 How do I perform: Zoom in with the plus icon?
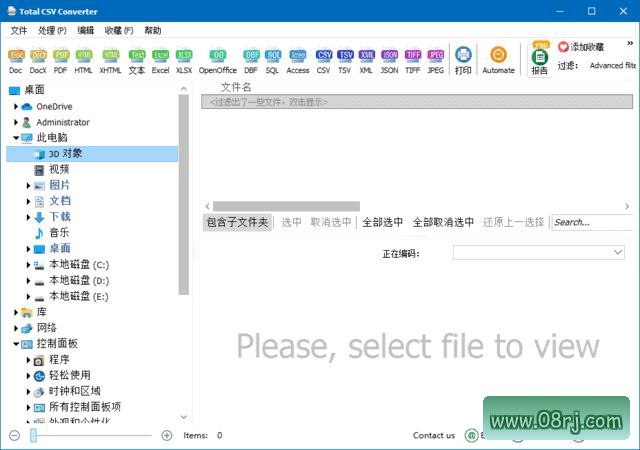(x=167, y=435)
